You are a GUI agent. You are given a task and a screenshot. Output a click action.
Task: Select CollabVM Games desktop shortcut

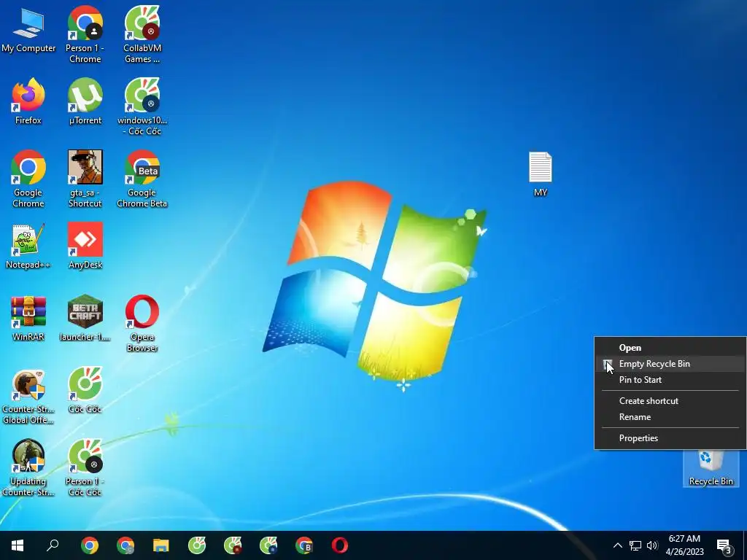pos(142,34)
